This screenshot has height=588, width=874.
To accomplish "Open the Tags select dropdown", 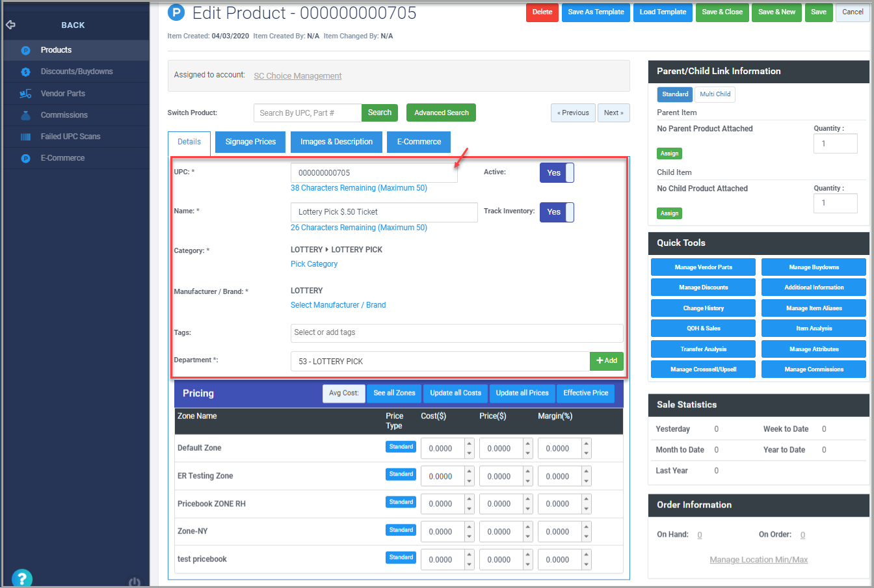I will tap(457, 333).
